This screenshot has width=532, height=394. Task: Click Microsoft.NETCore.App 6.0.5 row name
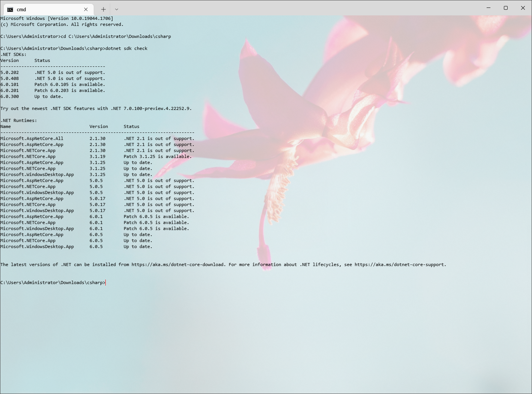tap(28, 241)
